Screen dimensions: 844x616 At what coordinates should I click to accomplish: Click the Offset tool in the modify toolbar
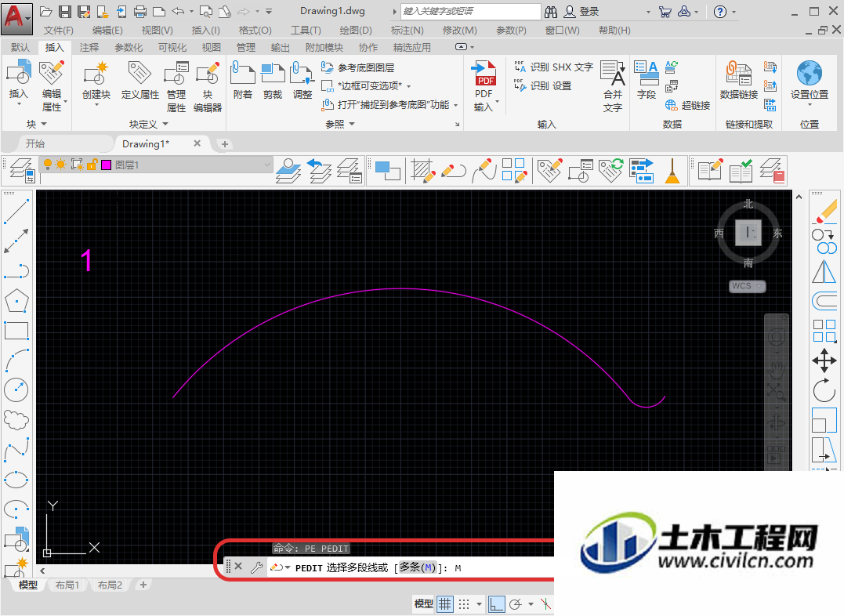(x=824, y=301)
